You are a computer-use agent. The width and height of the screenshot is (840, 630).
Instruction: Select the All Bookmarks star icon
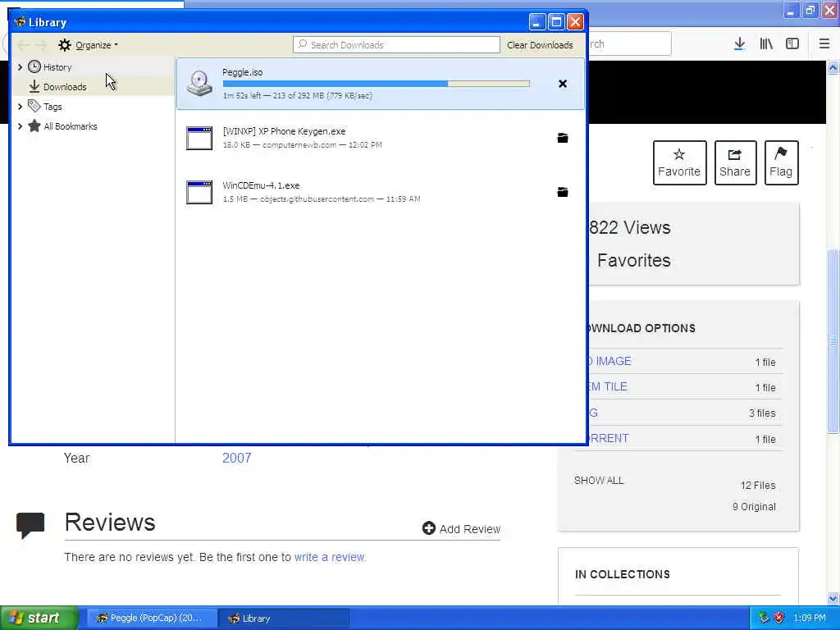(x=34, y=126)
